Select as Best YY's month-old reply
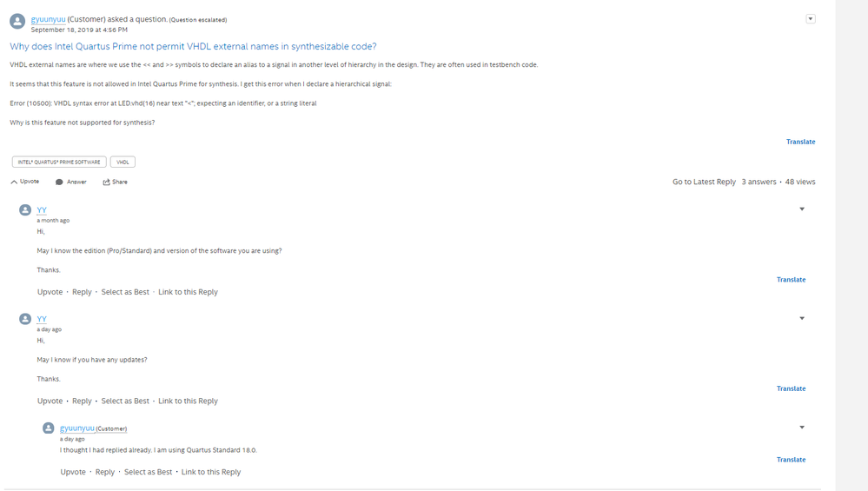The width and height of the screenshot is (868, 491). (125, 292)
